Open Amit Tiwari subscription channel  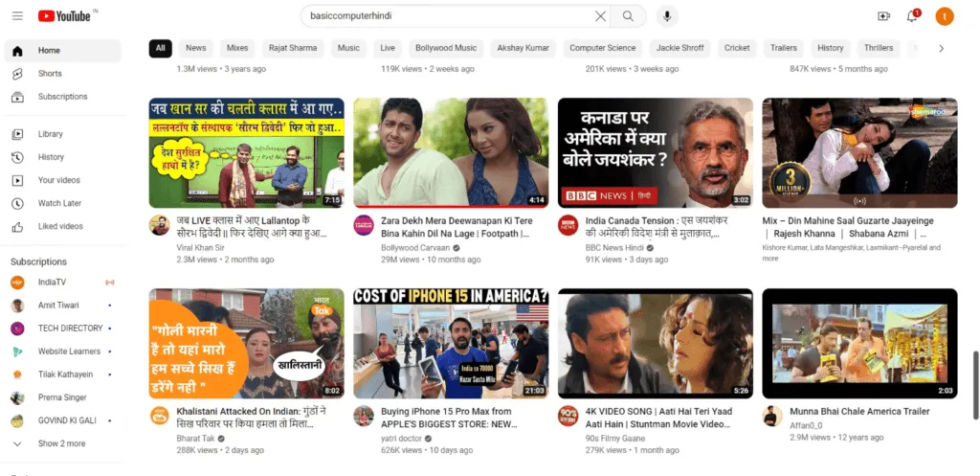point(62,306)
